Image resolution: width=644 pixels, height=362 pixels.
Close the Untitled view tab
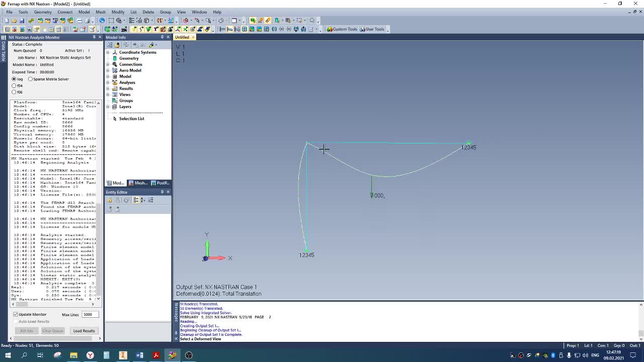point(193,37)
